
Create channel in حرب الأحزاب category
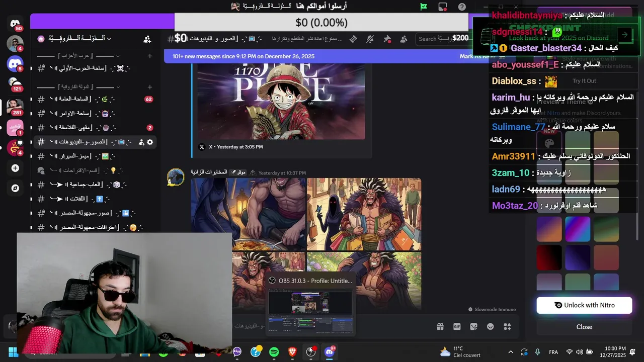pos(149,56)
